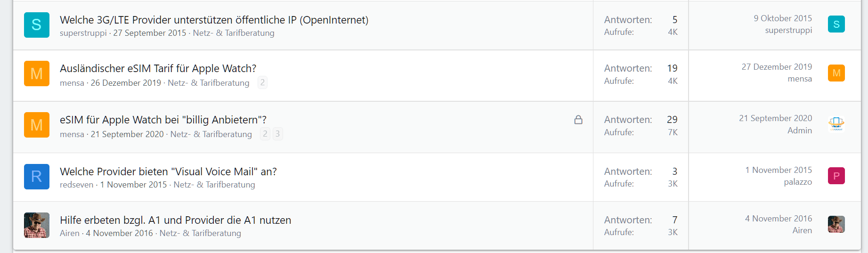Click Netz- & Tarifberatung under the Airen thread

pos(200,233)
